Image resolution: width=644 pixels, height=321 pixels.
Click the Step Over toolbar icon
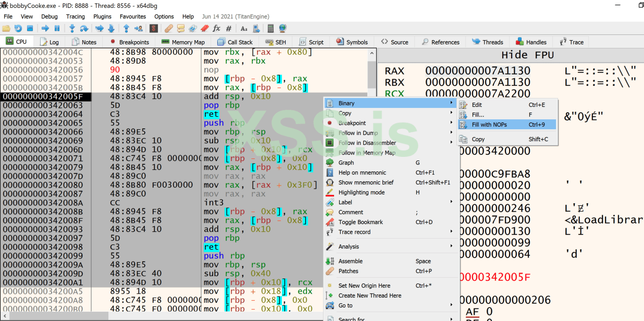tap(83, 28)
